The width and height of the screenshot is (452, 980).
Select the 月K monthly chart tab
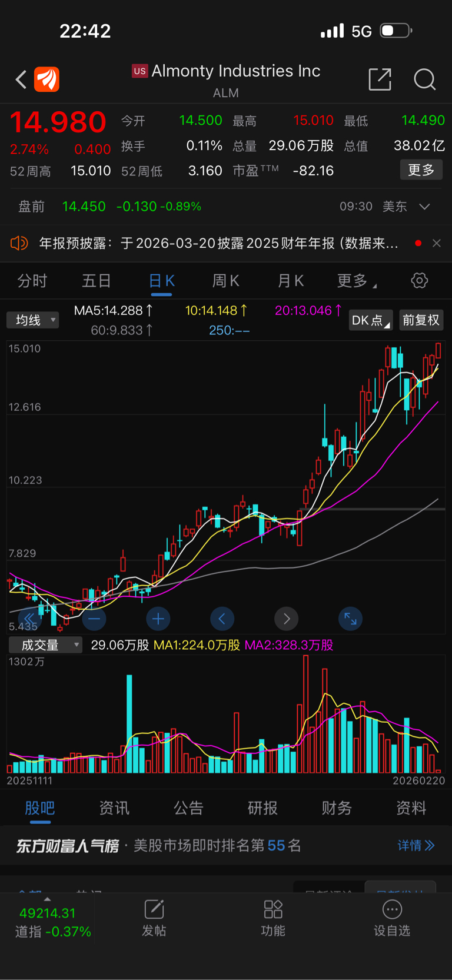coord(290,281)
